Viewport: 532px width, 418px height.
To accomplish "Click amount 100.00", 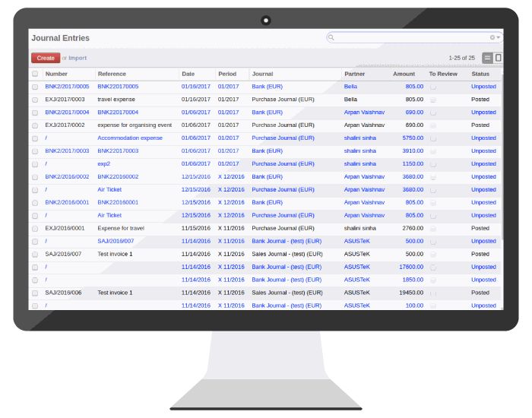I will [x=414, y=306].
